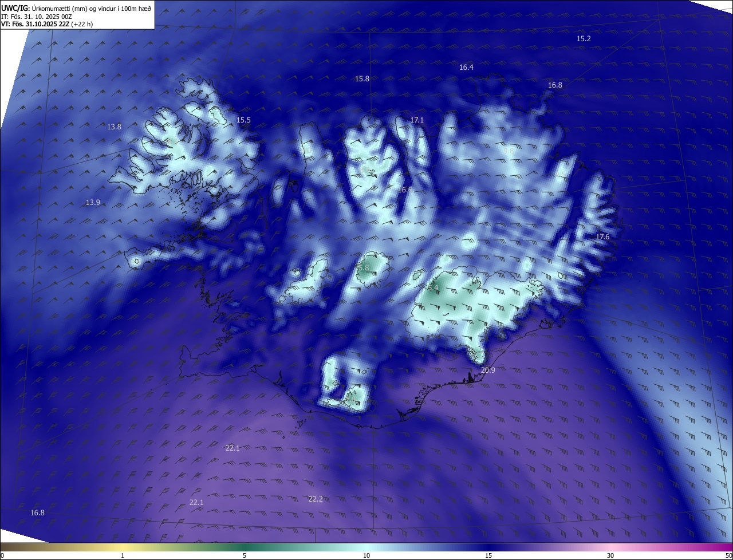Click the '30' tick on the colour scale
Image resolution: width=733 pixels, height=560 pixels.
point(610,556)
